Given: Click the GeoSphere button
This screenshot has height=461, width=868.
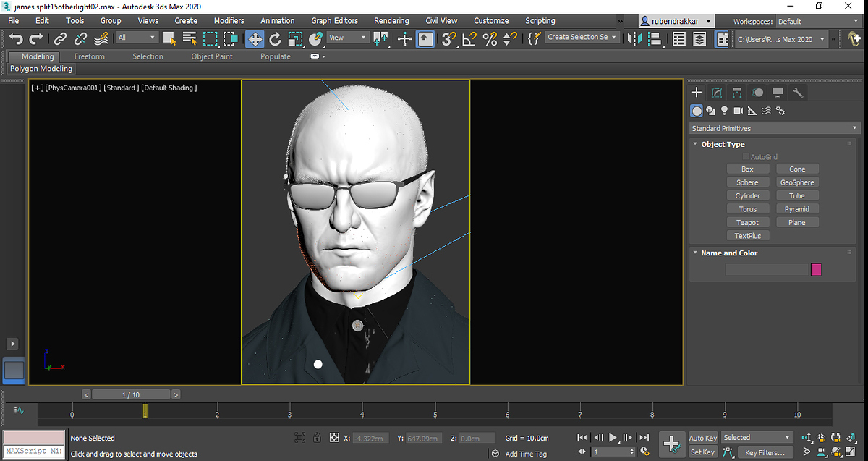Looking at the screenshot, I should pyautogui.click(x=797, y=182).
